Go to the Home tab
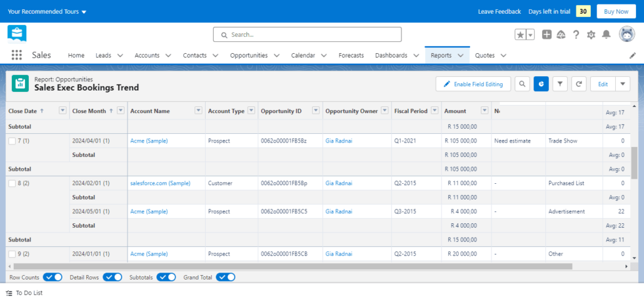Screen dimensions: 644x302 [76, 55]
